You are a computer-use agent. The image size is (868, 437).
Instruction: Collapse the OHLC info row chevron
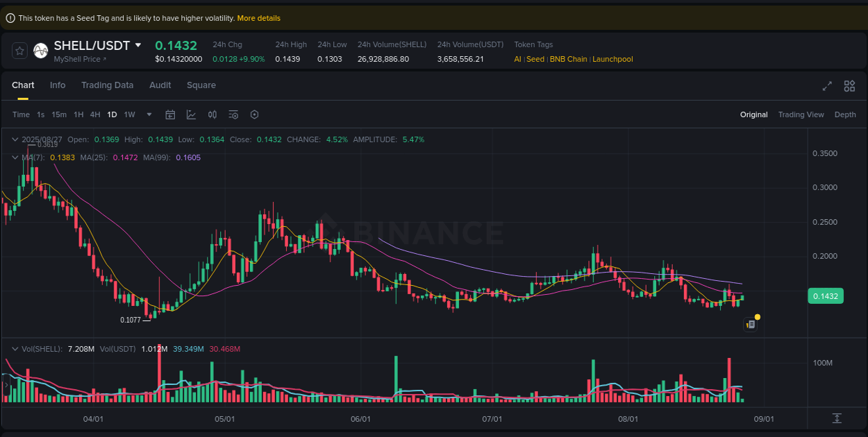14,139
